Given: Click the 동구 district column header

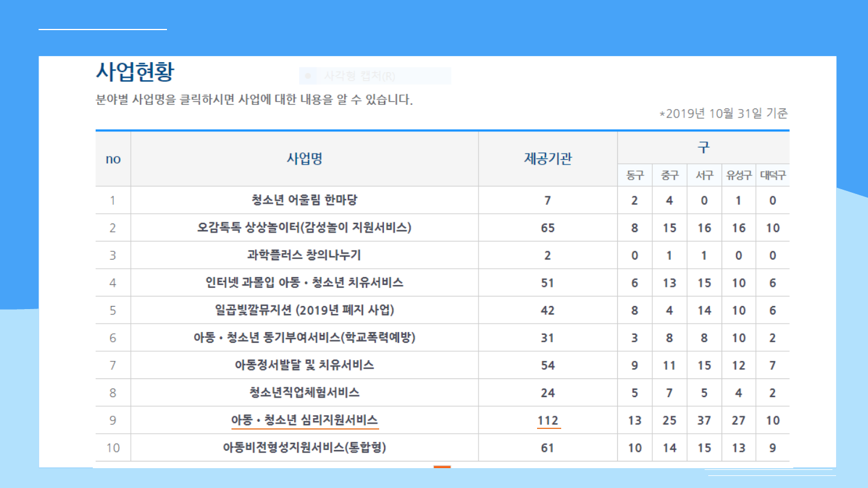Looking at the screenshot, I should coord(635,175).
